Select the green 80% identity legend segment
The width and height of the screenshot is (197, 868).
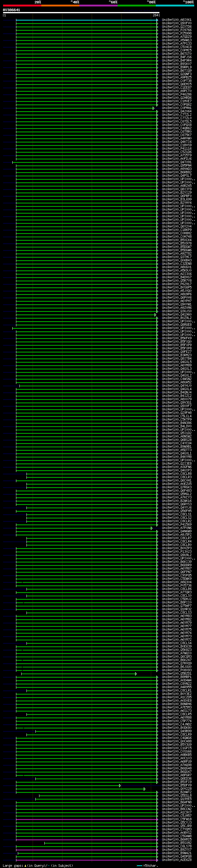pos(137,6)
